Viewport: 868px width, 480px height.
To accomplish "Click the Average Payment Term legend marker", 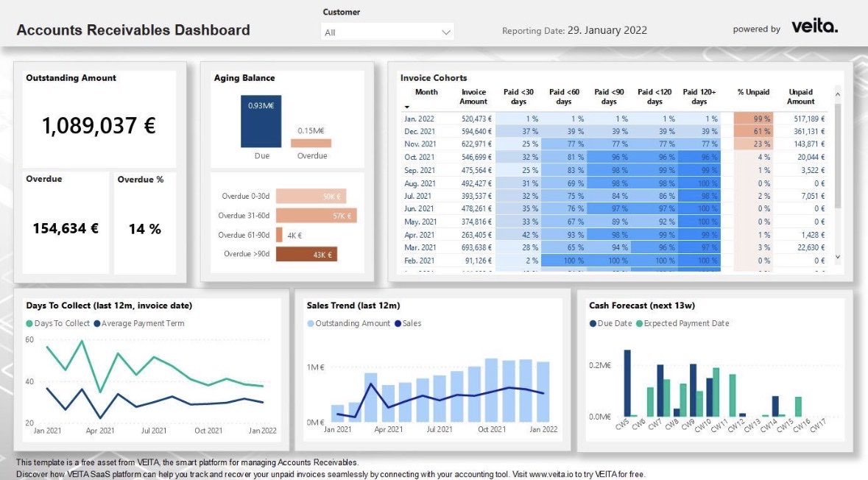I will (97, 323).
